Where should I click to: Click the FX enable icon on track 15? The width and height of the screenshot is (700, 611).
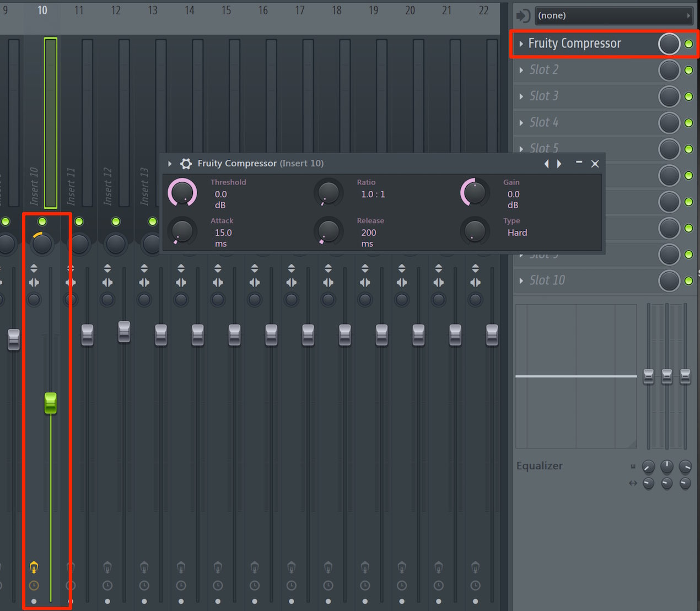pos(218,567)
